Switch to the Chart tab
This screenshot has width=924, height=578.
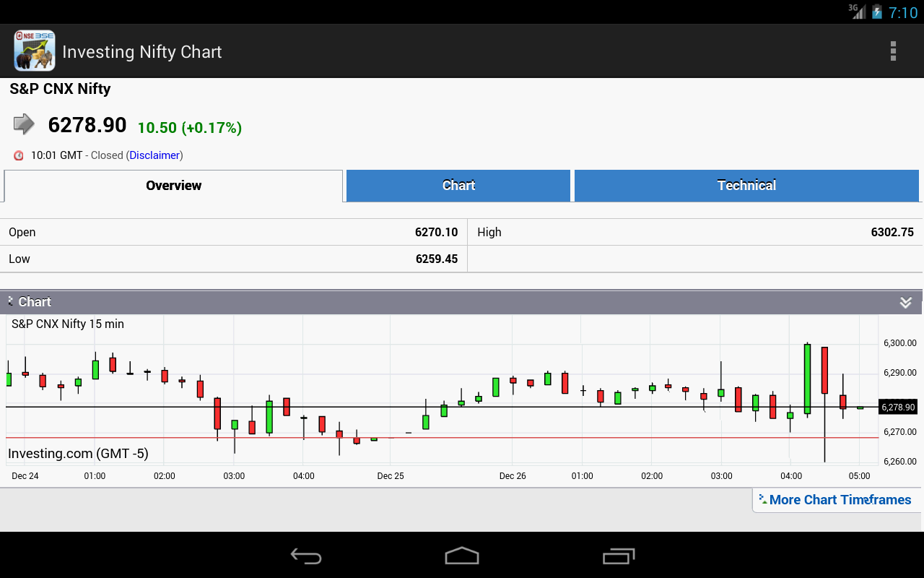coord(458,186)
